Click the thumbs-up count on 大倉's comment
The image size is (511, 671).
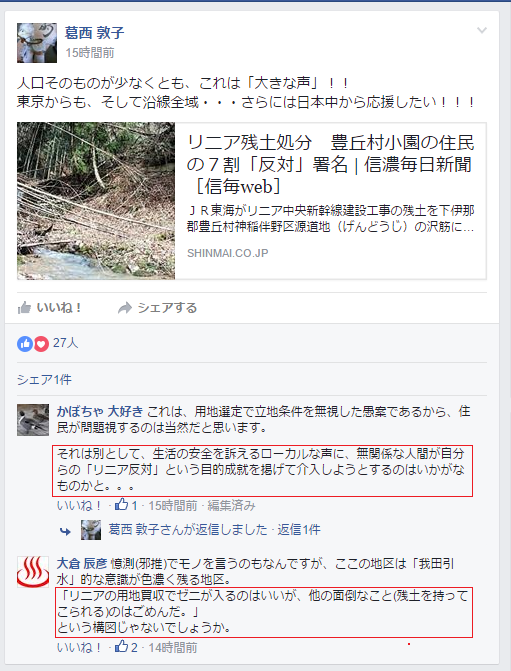coord(126,647)
